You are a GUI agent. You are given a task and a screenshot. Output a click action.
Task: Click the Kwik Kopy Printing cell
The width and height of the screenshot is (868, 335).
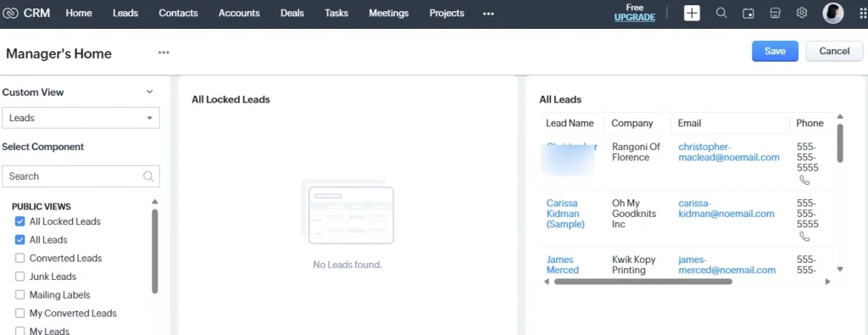point(633,265)
